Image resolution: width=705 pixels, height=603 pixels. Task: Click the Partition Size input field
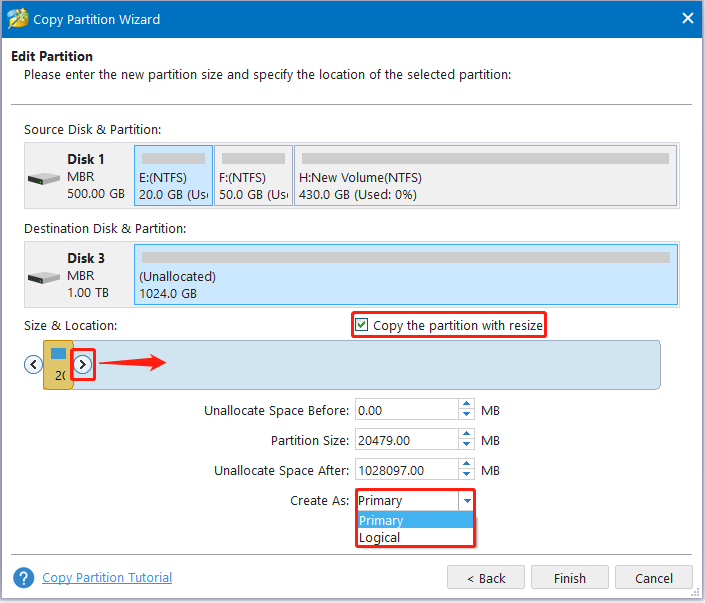coord(407,440)
